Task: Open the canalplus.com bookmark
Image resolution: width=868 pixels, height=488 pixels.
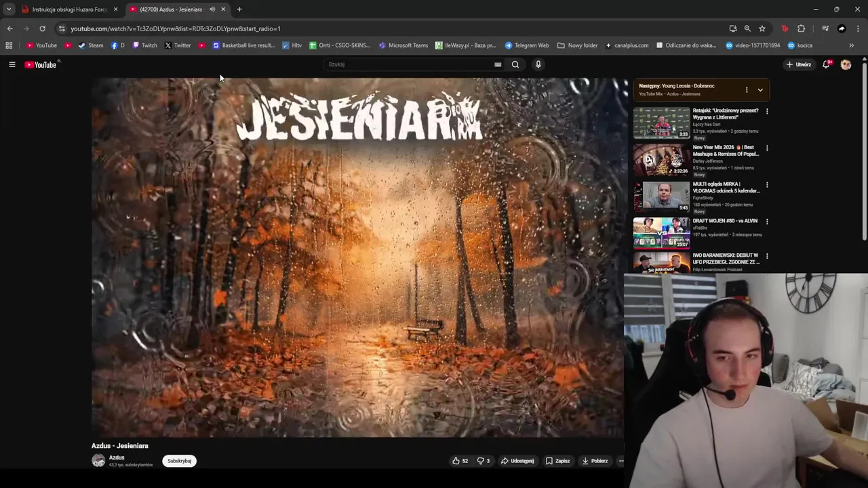Action: point(627,45)
